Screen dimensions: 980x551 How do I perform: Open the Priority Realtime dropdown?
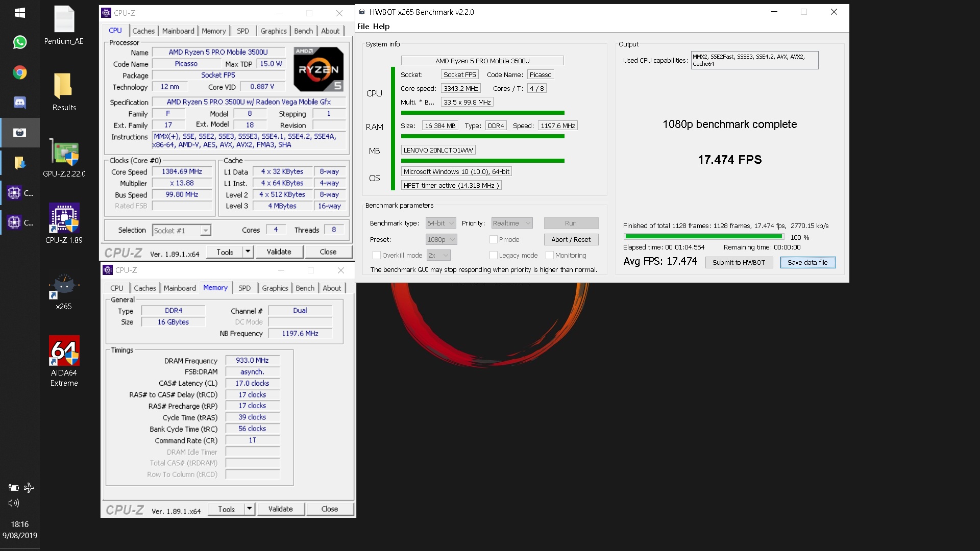click(x=512, y=223)
